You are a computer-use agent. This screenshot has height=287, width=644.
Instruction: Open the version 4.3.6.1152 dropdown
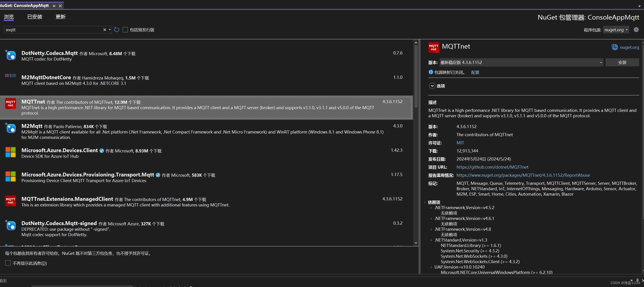(x=521, y=62)
